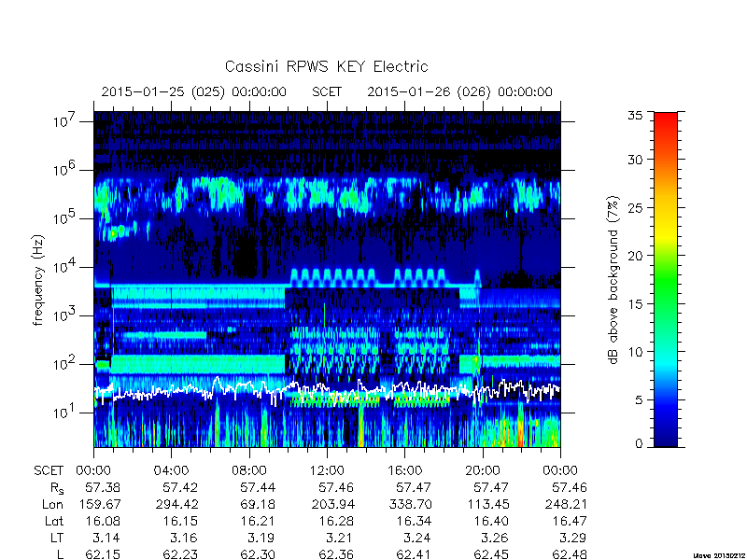Click the 25 dB colorbar tick label
The height and width of the screenshot is (560, 747).
coord(635,208)
